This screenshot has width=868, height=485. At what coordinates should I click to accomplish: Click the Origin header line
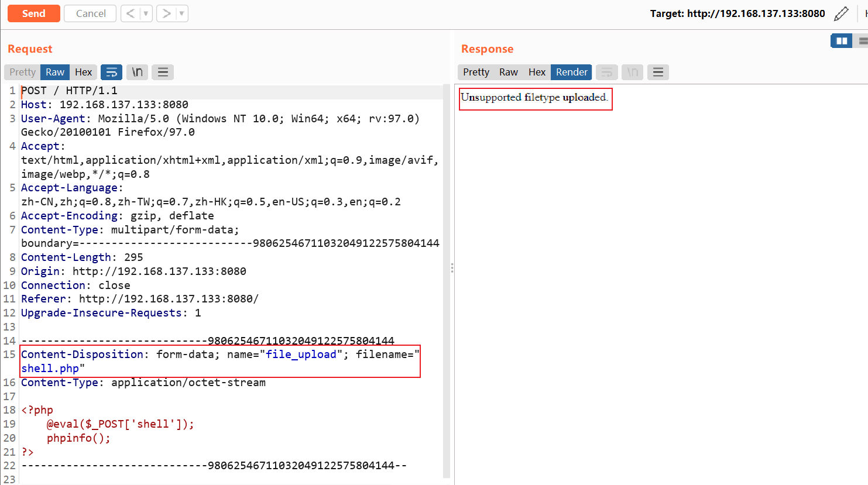tap(133, 271)
